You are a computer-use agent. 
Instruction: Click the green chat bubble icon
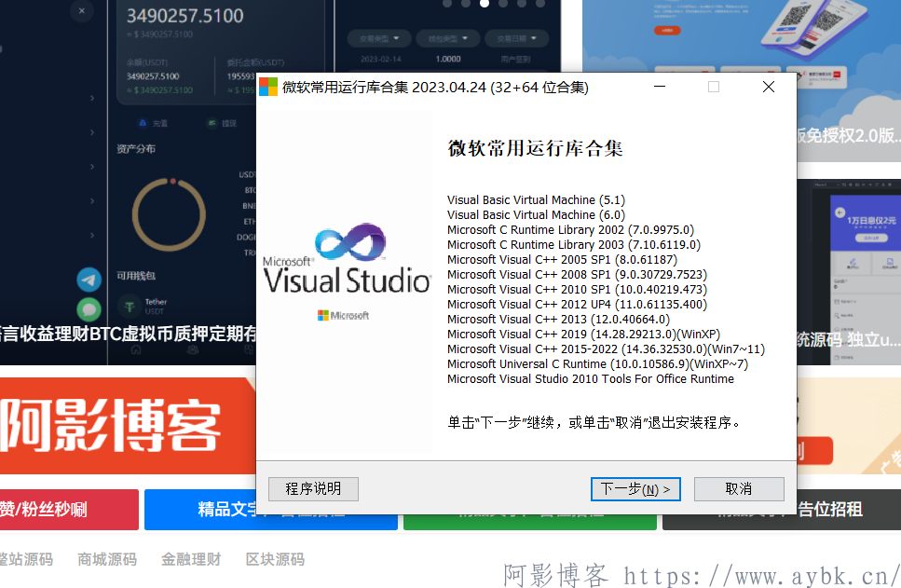pos(89,309)
